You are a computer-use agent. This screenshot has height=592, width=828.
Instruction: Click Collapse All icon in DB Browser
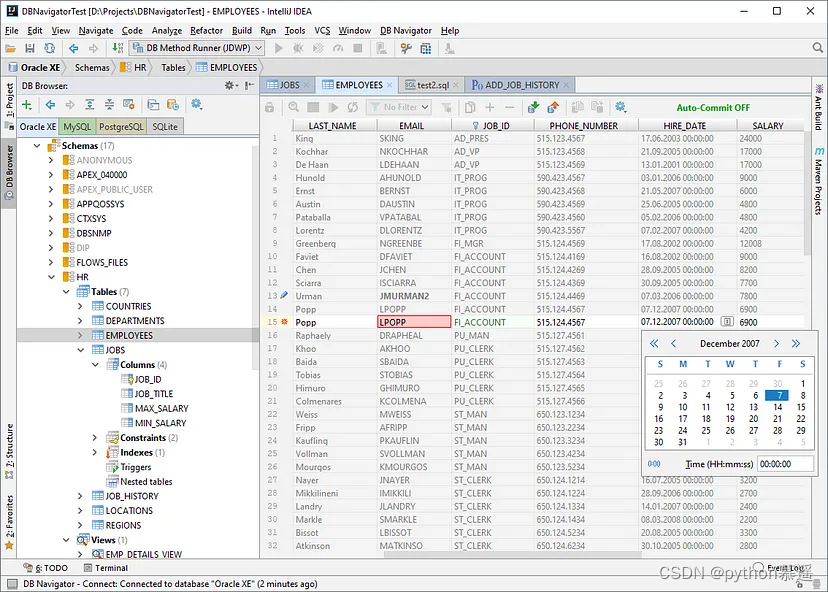pos(109,105)
